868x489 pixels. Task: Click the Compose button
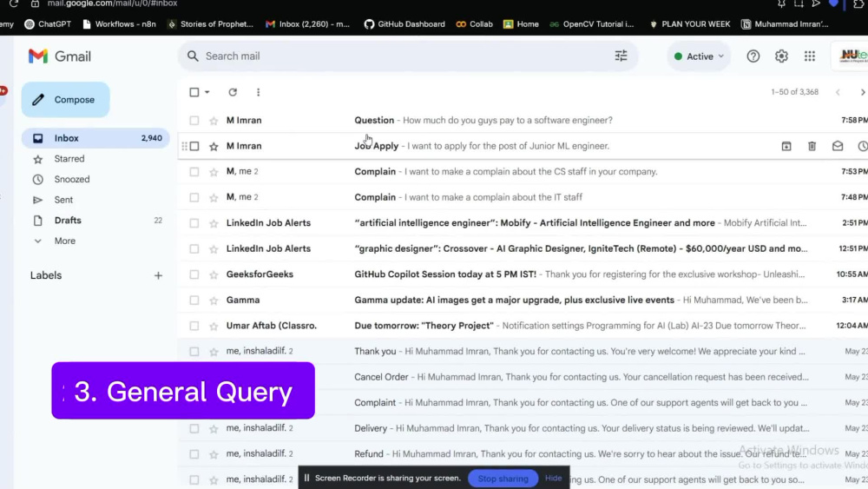pyautogui.click(x=65, y=100)
